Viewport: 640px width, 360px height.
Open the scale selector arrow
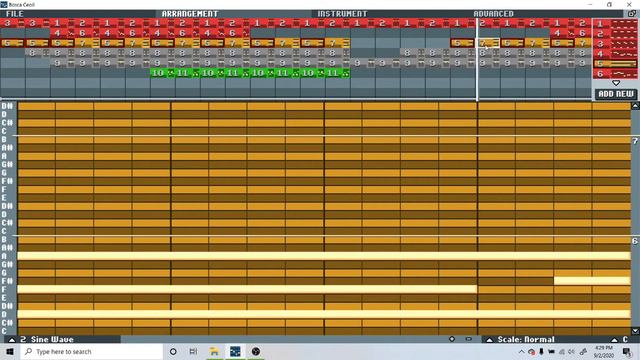[489, 340]
